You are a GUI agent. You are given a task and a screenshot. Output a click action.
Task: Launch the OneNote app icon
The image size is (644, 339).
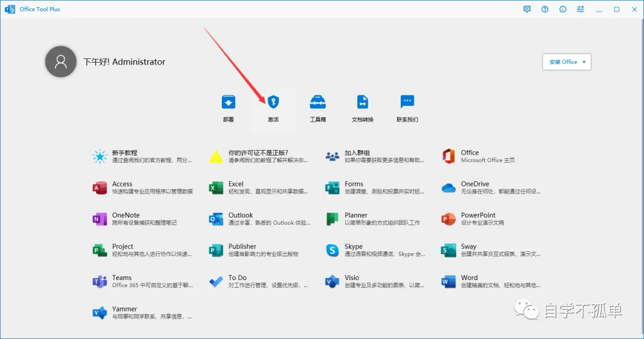pos(100,219)
